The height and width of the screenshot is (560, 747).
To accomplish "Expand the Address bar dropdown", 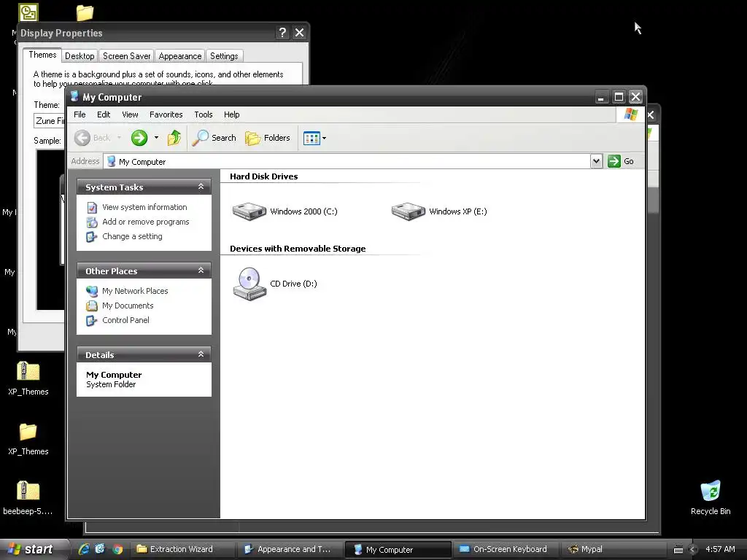I will coord(596,161).
